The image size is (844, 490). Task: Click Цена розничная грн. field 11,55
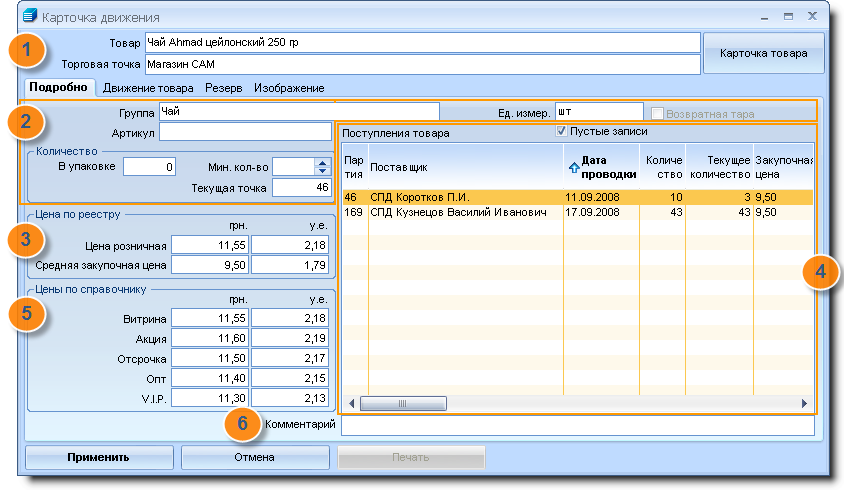click(x=210, y=246)
